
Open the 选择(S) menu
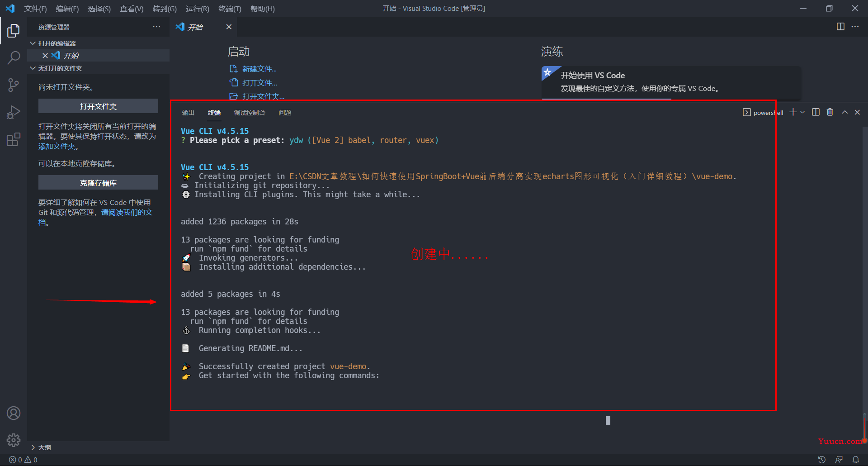click(99, 9)
